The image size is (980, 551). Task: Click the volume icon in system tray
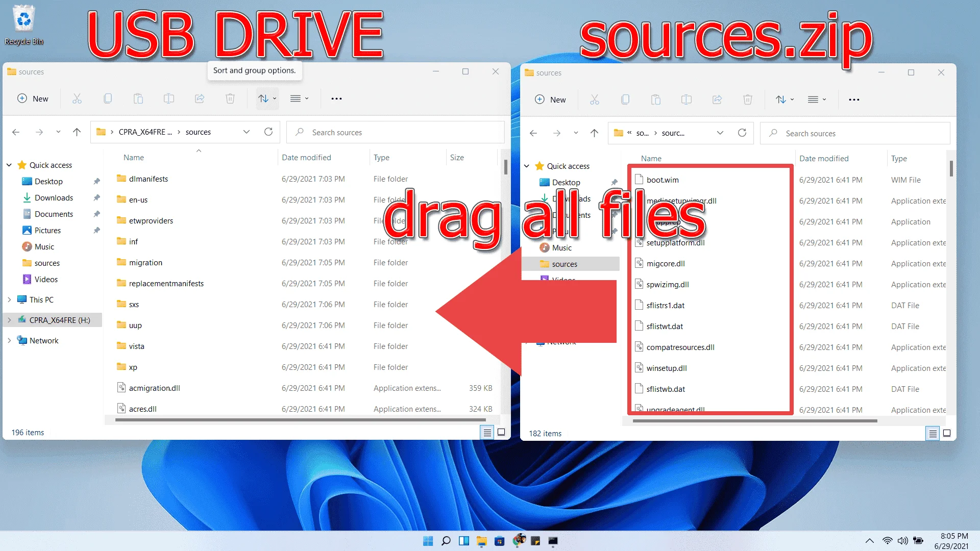point(903,541)
